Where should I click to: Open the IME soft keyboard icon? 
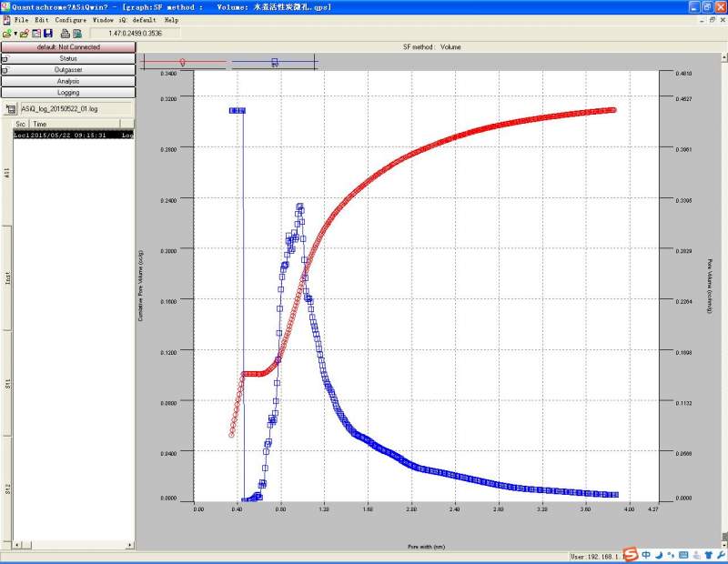(x=683, y=555)
